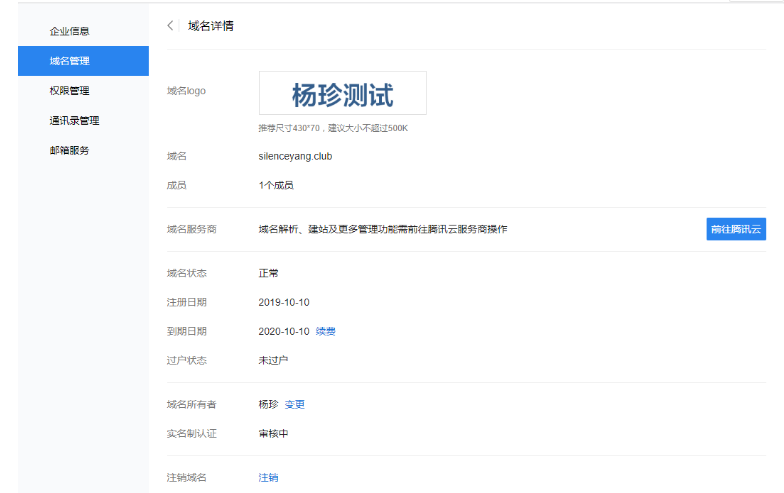Click the 续费 renewal link
Screen dimensions: 784x493
[x=326, y=331]
